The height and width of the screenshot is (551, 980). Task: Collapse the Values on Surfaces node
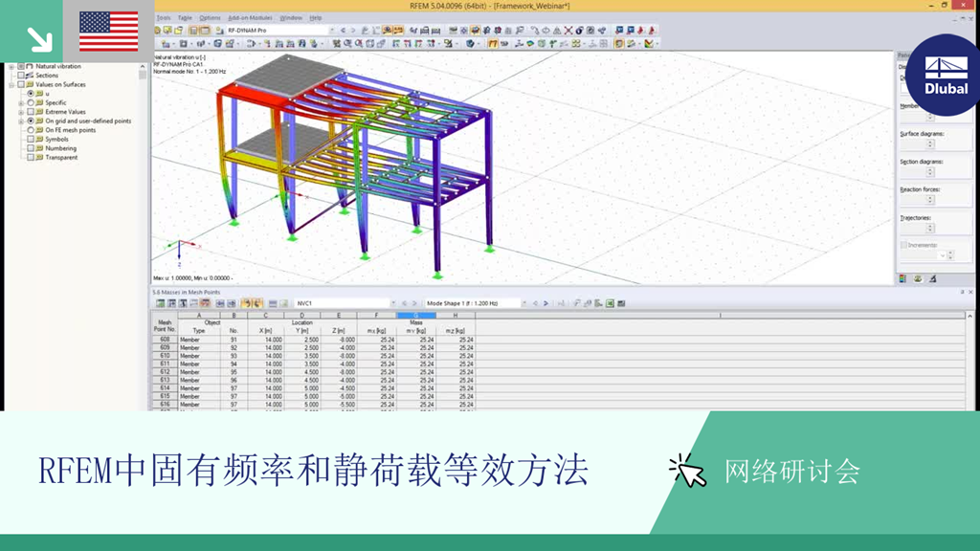point(11,84)
